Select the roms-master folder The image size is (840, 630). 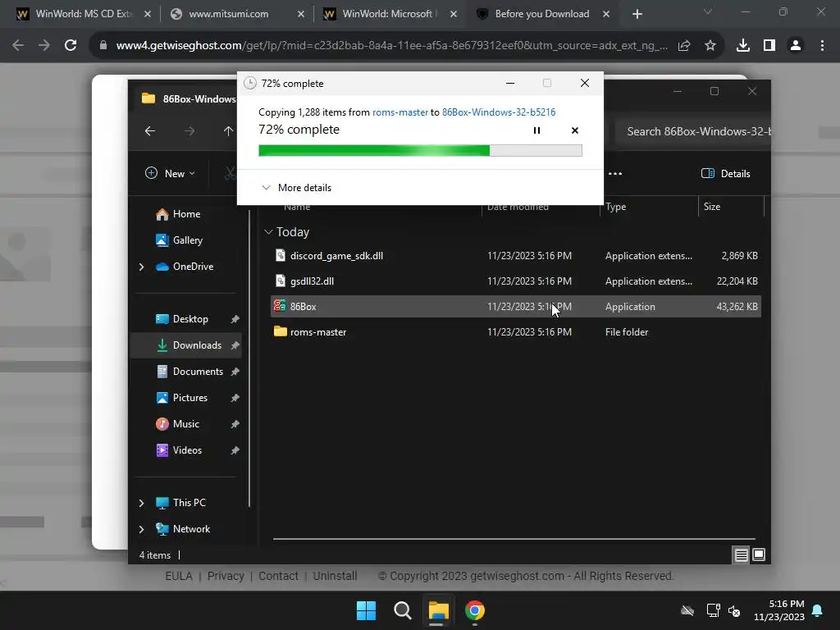pos(515,331)
